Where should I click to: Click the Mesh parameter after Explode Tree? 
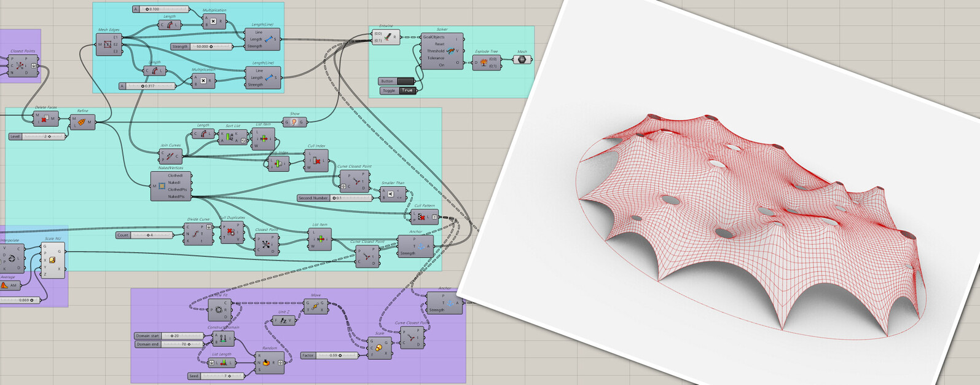click(522, 60)
